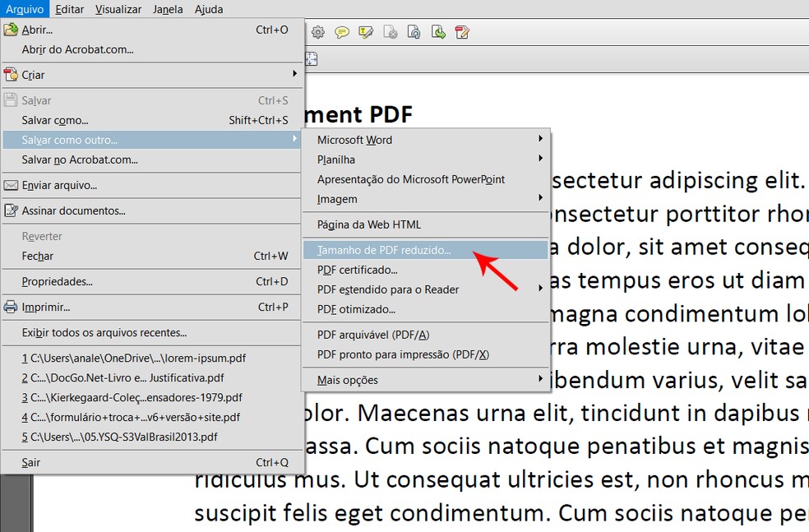Click the fit-to-window icon below the toolbar

pos(311,58)
